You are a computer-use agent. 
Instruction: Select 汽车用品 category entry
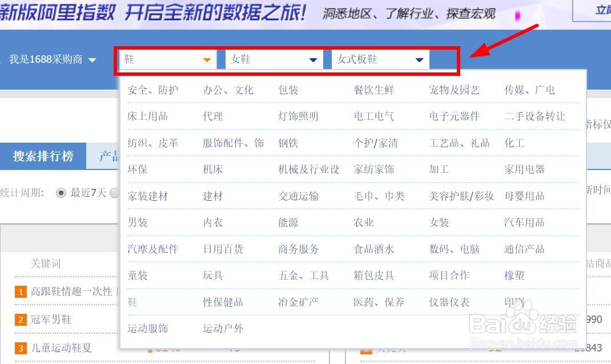pyautogui.click(x=524, y=223)
